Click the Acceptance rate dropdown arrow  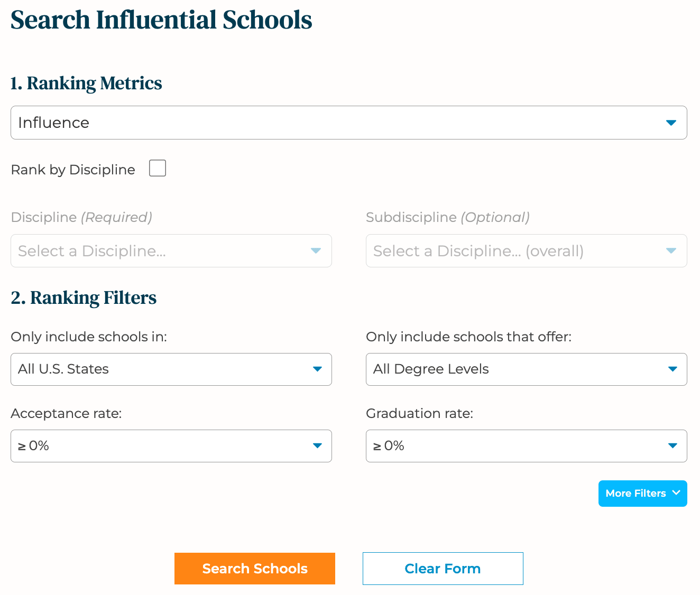point(318,446)
